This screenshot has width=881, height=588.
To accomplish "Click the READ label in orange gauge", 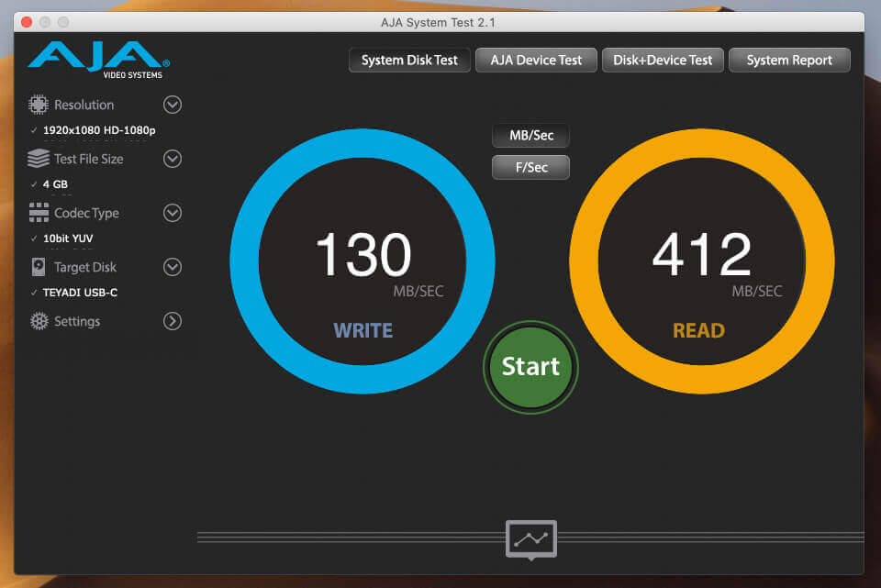I will coord(699,330).
